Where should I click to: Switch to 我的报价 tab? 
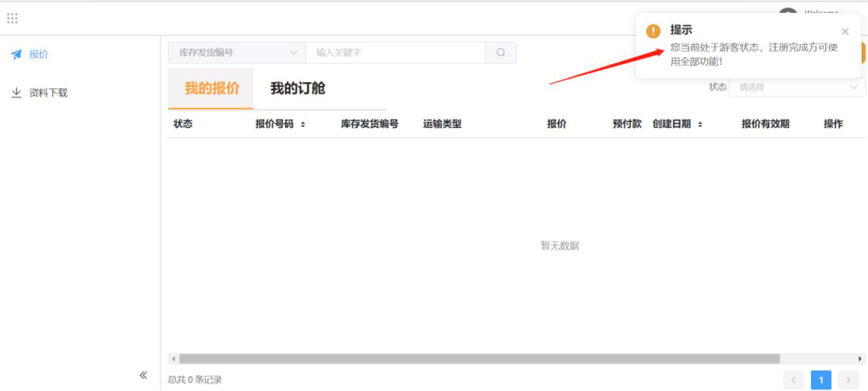tap(211, 88)
